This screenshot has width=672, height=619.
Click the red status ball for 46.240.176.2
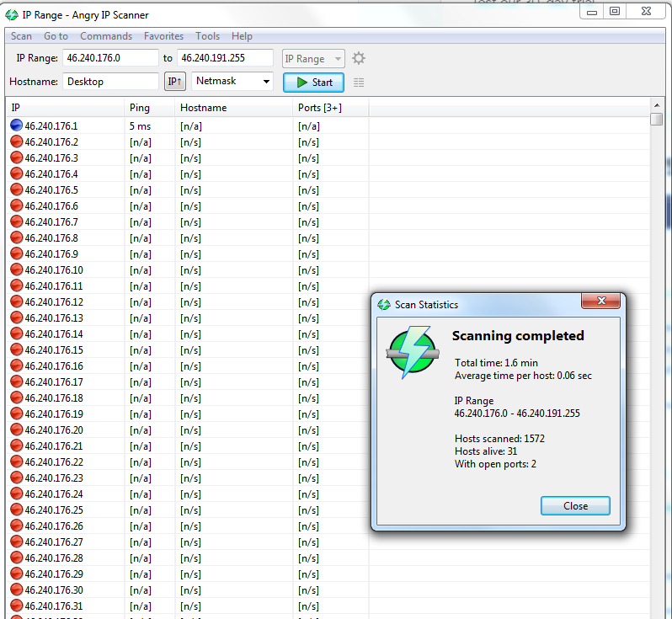pyautogui.click(x=16, y=141)
